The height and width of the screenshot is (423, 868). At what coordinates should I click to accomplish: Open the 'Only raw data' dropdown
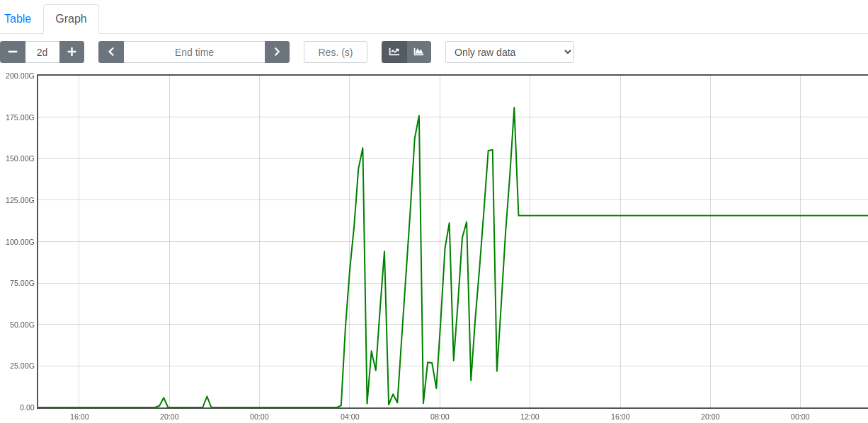510,52
